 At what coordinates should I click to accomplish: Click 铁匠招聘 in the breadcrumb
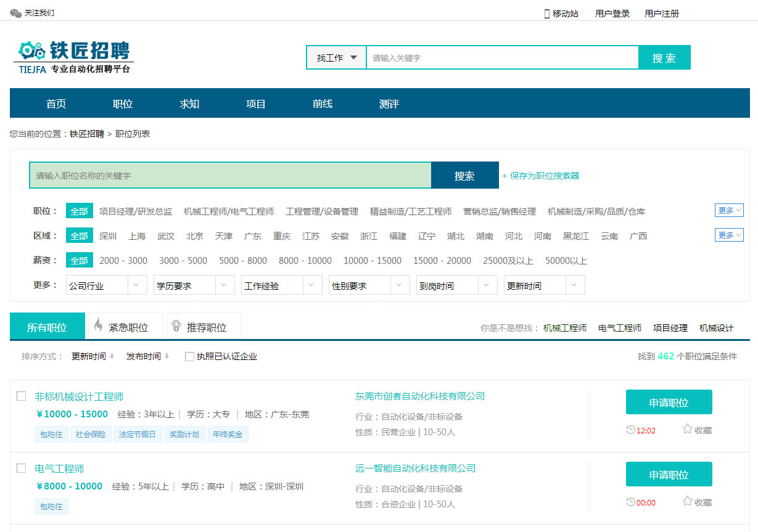(x=87, y=134)
